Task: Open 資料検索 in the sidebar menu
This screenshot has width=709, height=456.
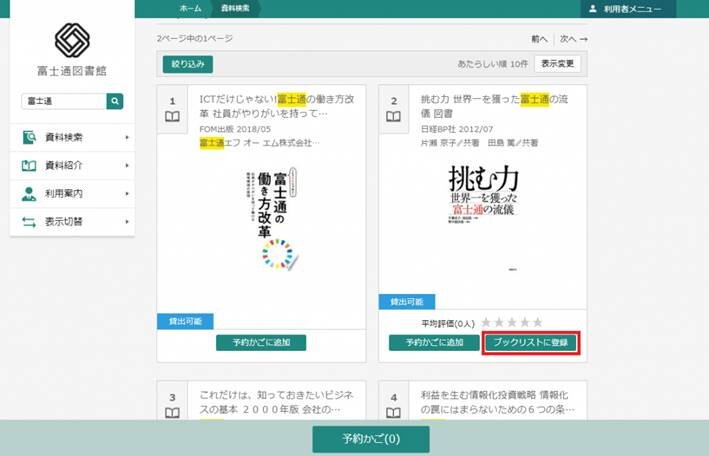Action: 72,137
